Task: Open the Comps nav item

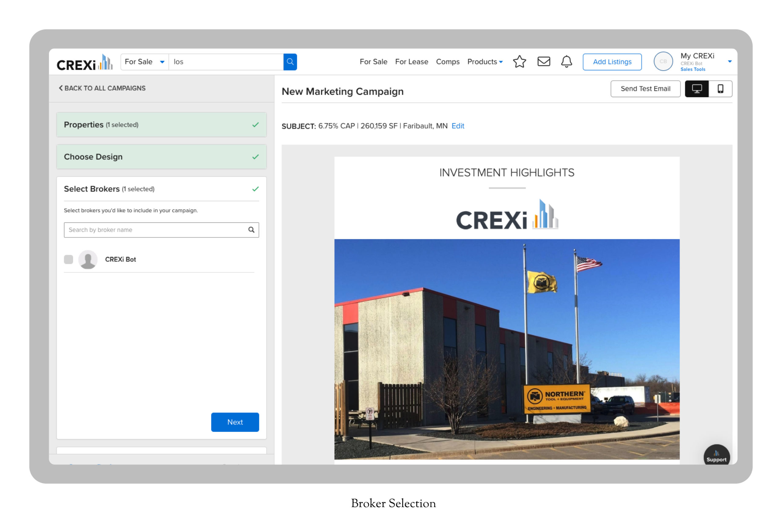Action: tap(448, 62)
